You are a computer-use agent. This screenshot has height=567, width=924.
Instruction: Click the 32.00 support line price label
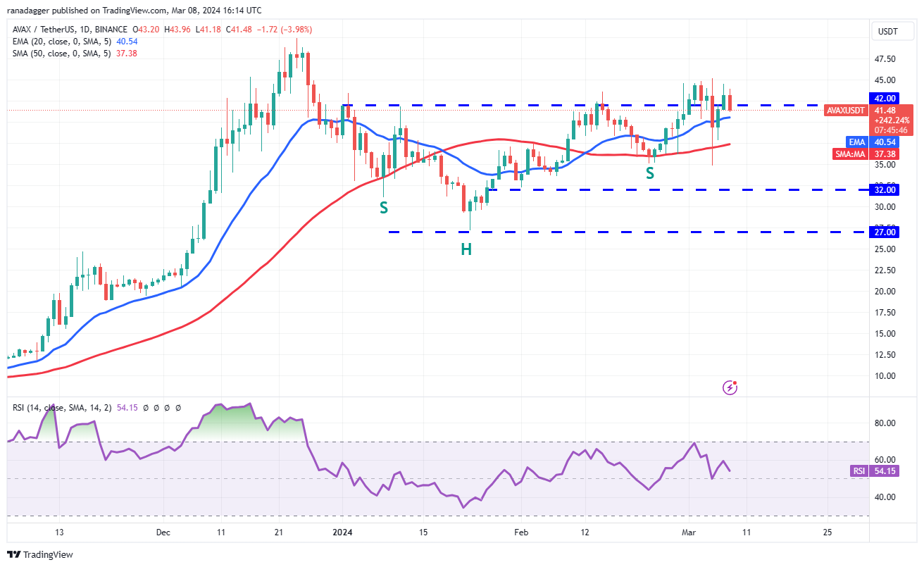pyautogui.click(x=885, y=189)
